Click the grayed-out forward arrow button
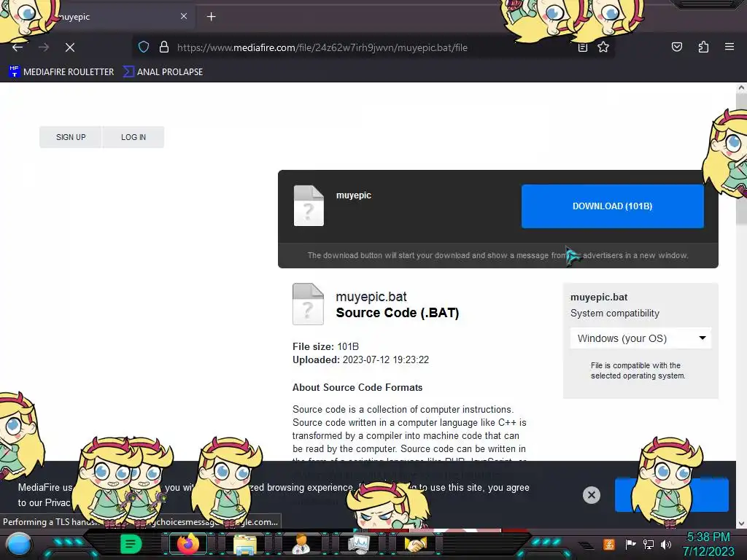Image resolution: width=747 pixels, height=560 pixels. [x=44, y=47]
